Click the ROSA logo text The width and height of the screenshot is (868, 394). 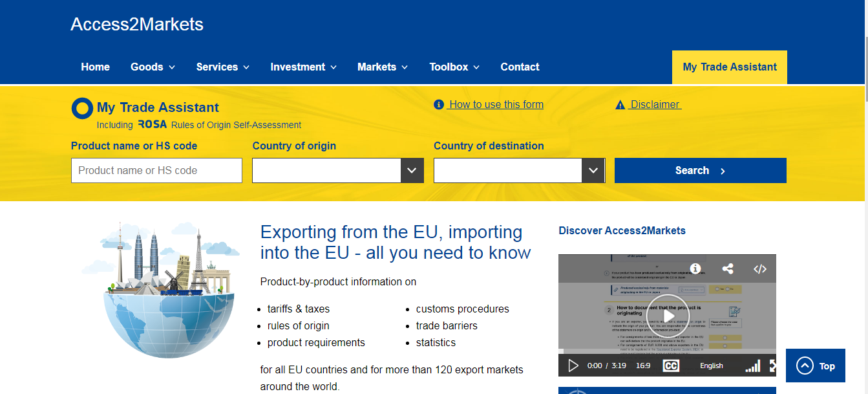pos(153,124)
